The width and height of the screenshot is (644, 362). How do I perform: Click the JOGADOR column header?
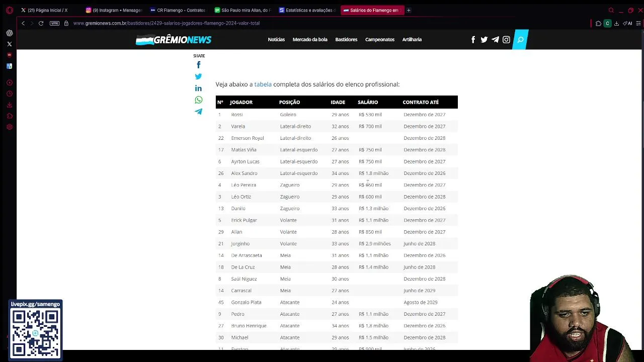(241, 102)
